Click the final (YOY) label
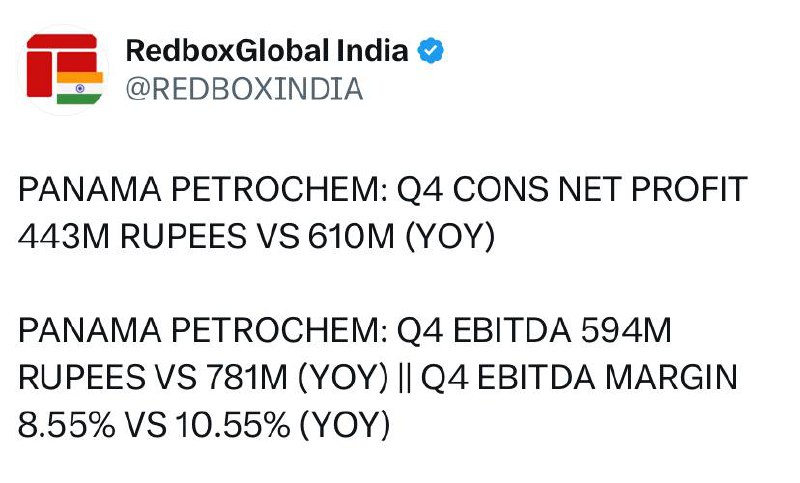800x483 pixels. pos(345,425)
